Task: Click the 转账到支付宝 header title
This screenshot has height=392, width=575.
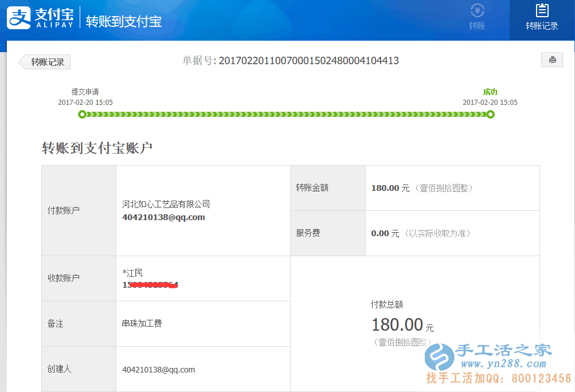Action: click(x=123, y=22)
